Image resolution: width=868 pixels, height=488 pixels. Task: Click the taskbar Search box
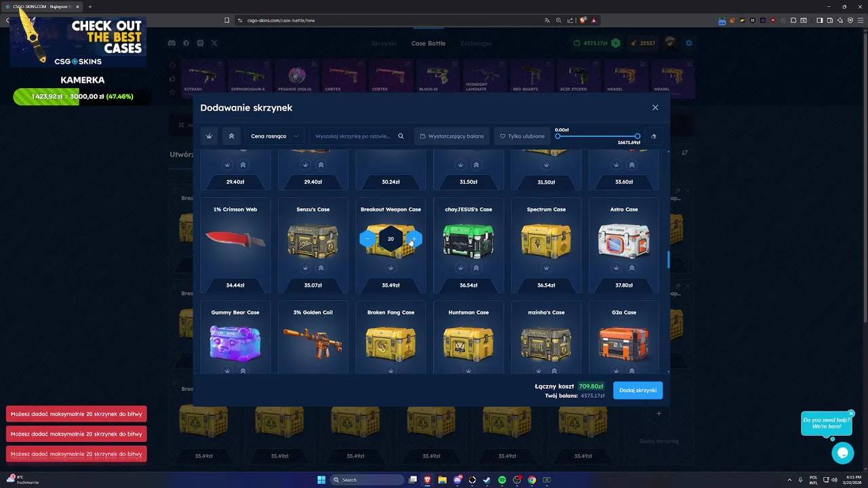(x=366, y=480)
